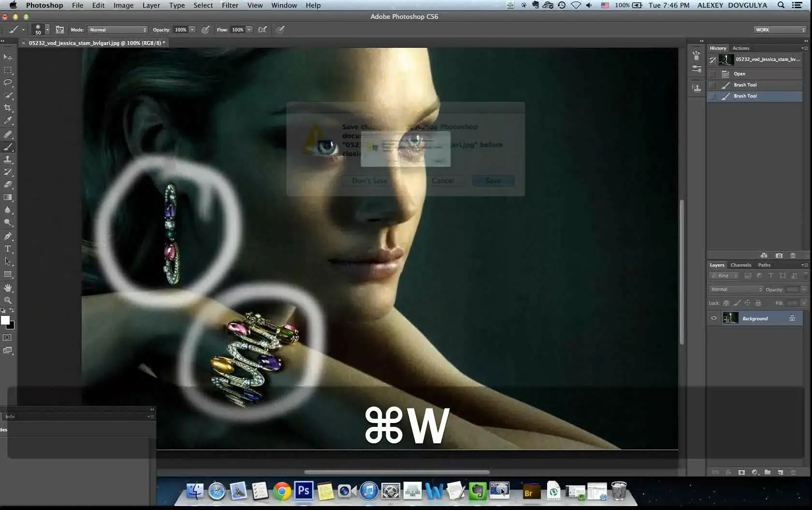
Task: Select the Healing Brush tool
Action: 8,134
